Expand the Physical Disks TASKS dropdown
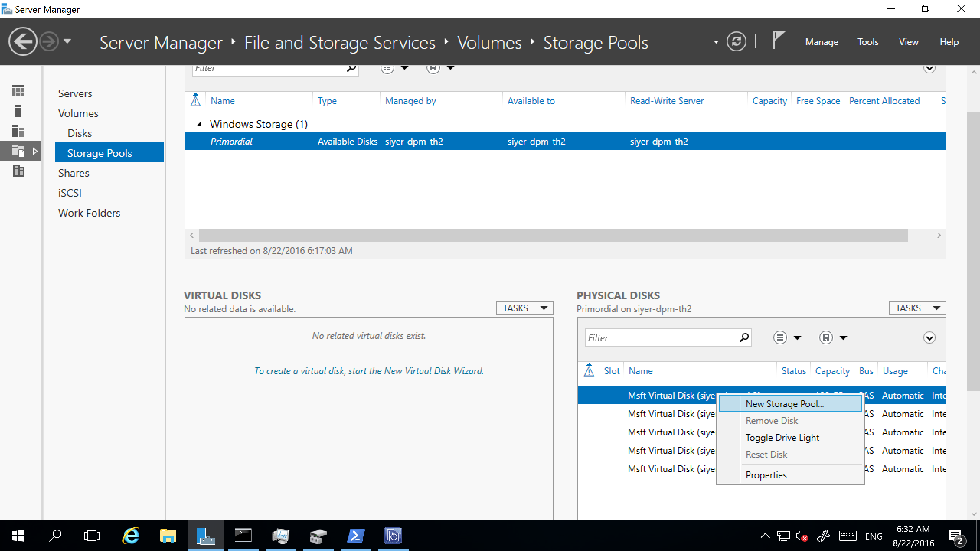Image resolution: width=980 pixels, height=551 pixels. [917, 308]
